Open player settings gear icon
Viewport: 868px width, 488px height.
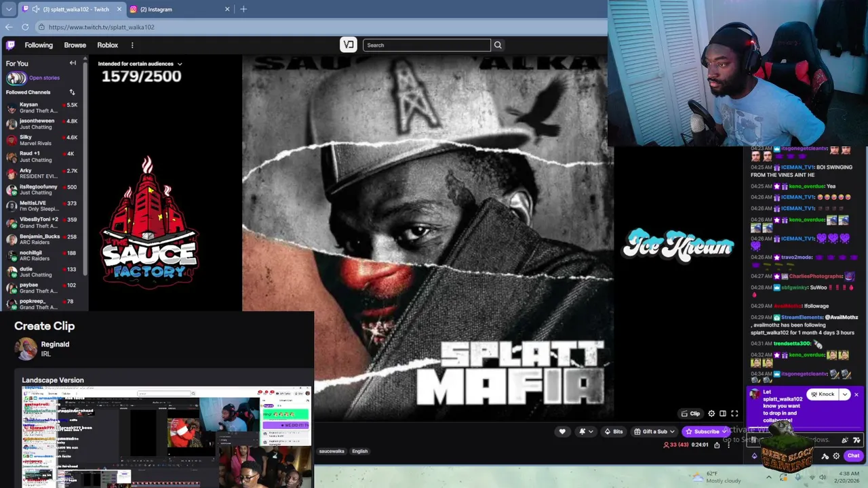(711, 413)
